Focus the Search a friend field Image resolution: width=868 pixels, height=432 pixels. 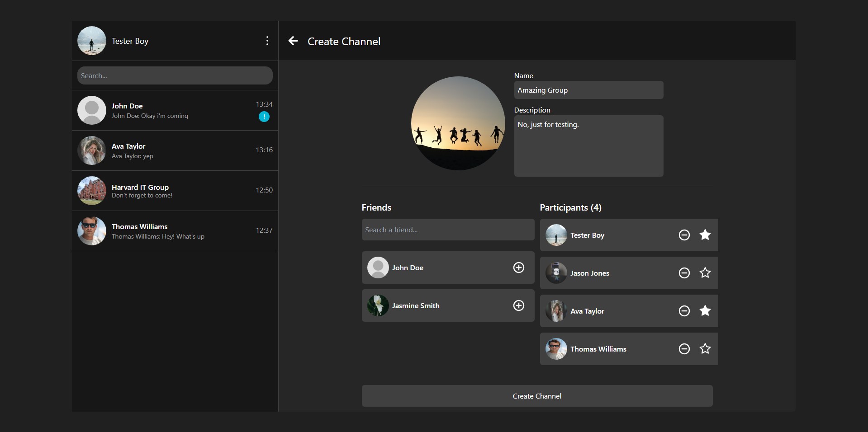[448, 230]
